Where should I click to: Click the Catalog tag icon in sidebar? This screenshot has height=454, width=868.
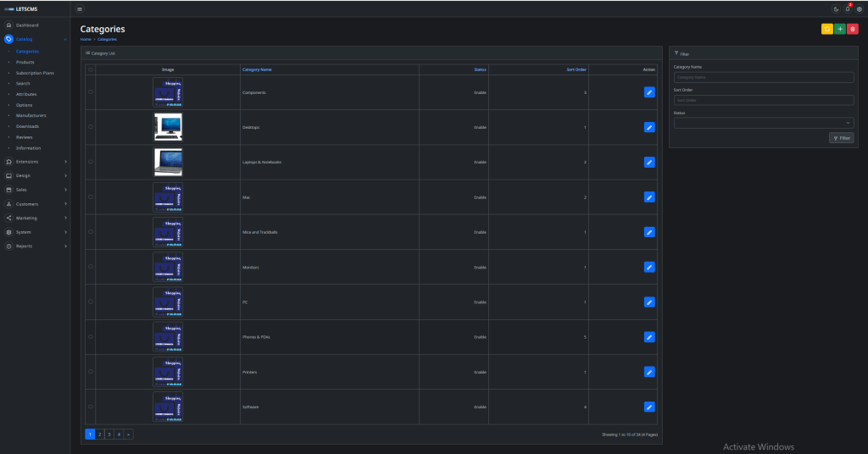pos(8,39)
